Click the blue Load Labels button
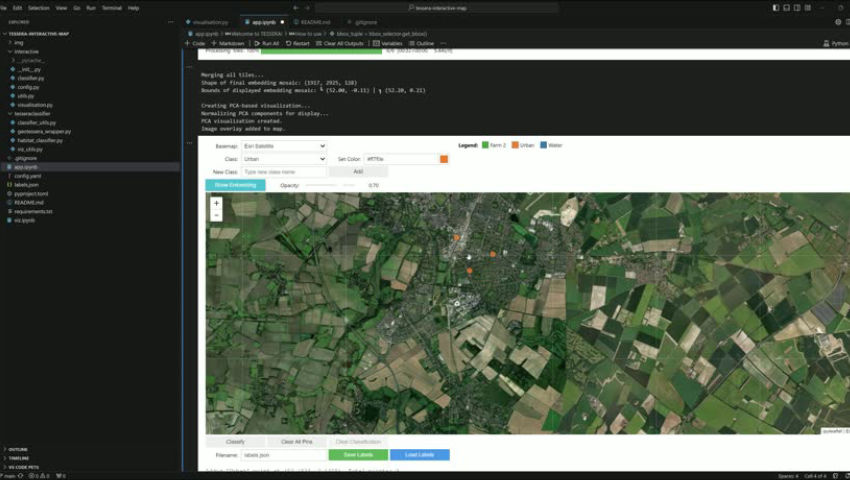Image resolution: width=850 pixels, height=480 pixels. (420, 455)
